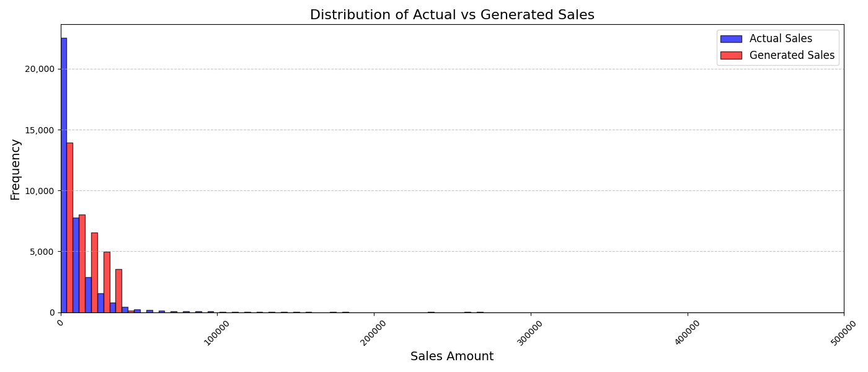Image resolution: width=868 pixels, height=372 pixels.
Task: Click the 20,000 y-axis tick label
Action: 39,69
